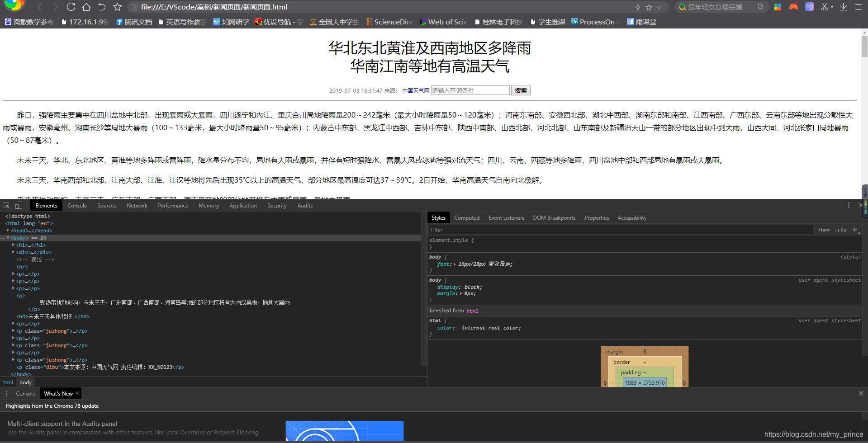
Task: Switch to the Network tab
Action: pyautogui.click(x=137, y=206)
